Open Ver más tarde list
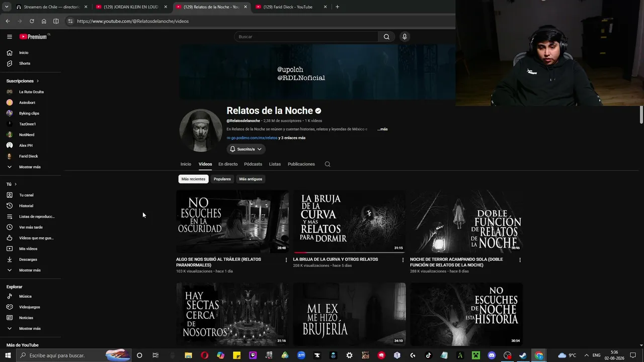 pos(31,227)
